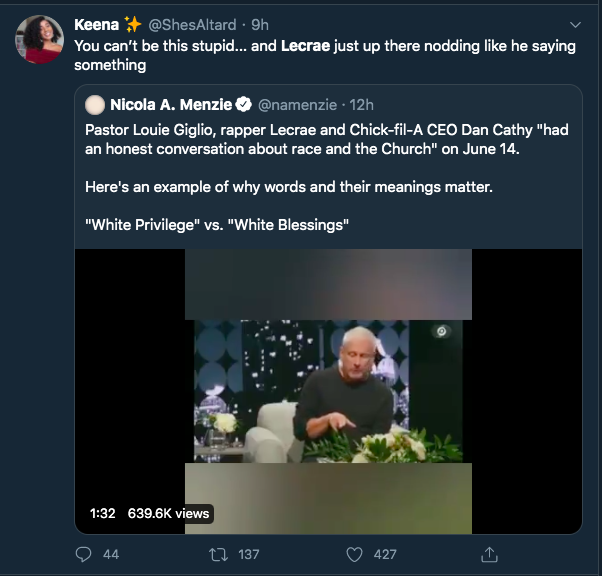The width and height of the screenshot is (602, 576).
Task: Open Nicola A. Menzie's profile name
Action: point(170,105)
